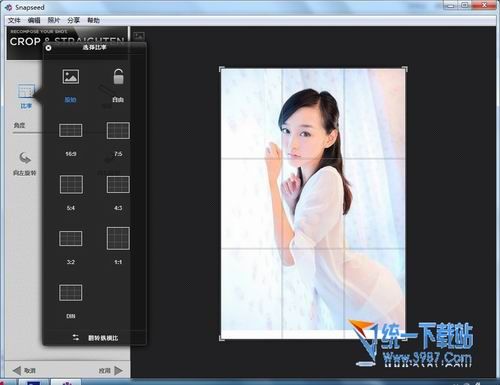500x385 pixels.
Task: Choose the 3:2 crop ratio icon
Action: click(x=71, y=238)
